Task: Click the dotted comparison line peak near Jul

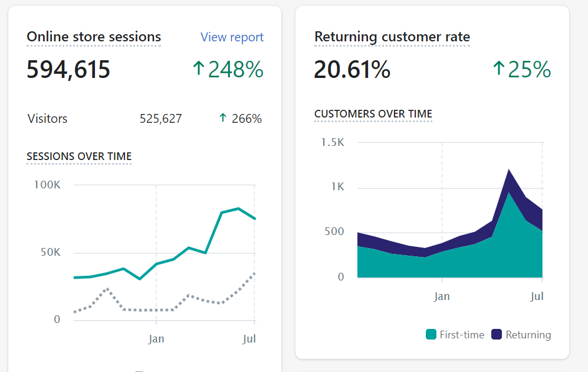Action: click(254, 273)
